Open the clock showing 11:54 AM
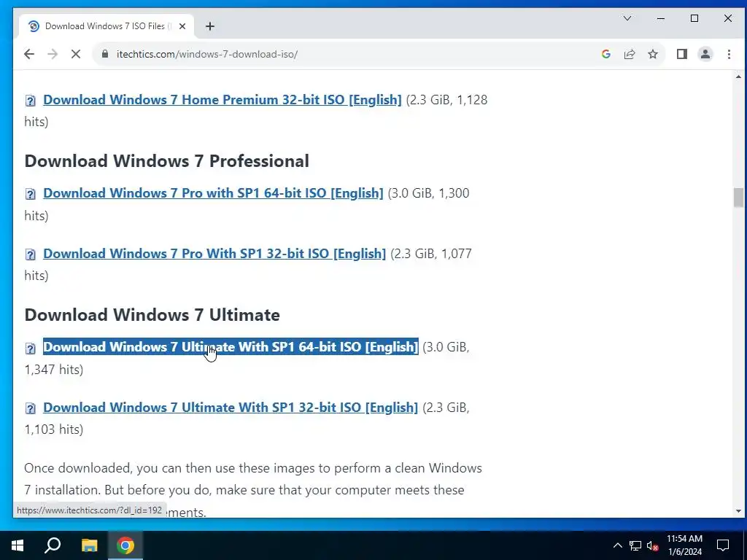Viewport: 747px width, 560px height. coord(684,545)
